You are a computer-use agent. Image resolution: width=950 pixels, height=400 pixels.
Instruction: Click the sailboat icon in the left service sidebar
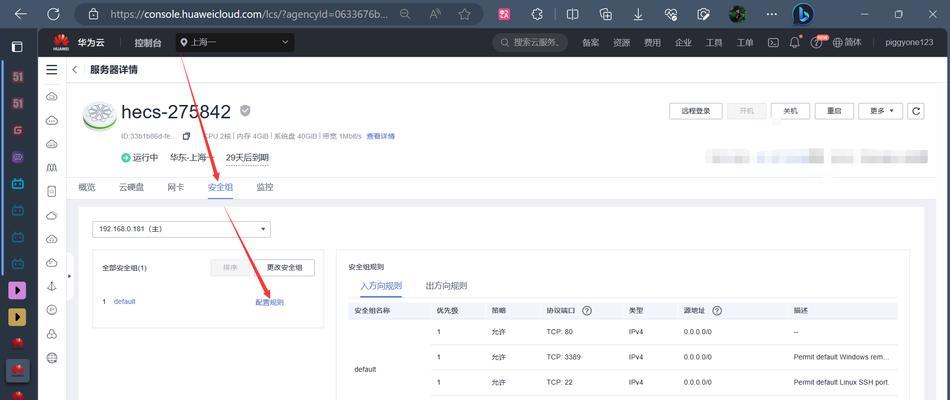pos(52,287)
